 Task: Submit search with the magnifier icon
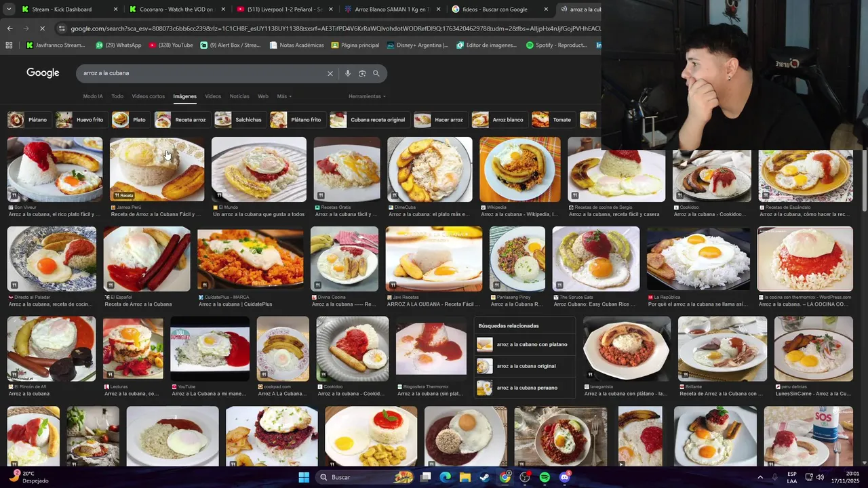376,73
